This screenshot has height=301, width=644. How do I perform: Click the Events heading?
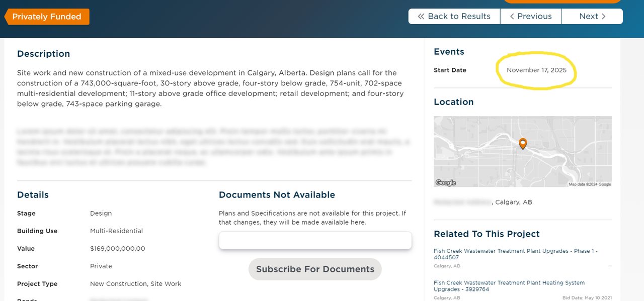449,52
